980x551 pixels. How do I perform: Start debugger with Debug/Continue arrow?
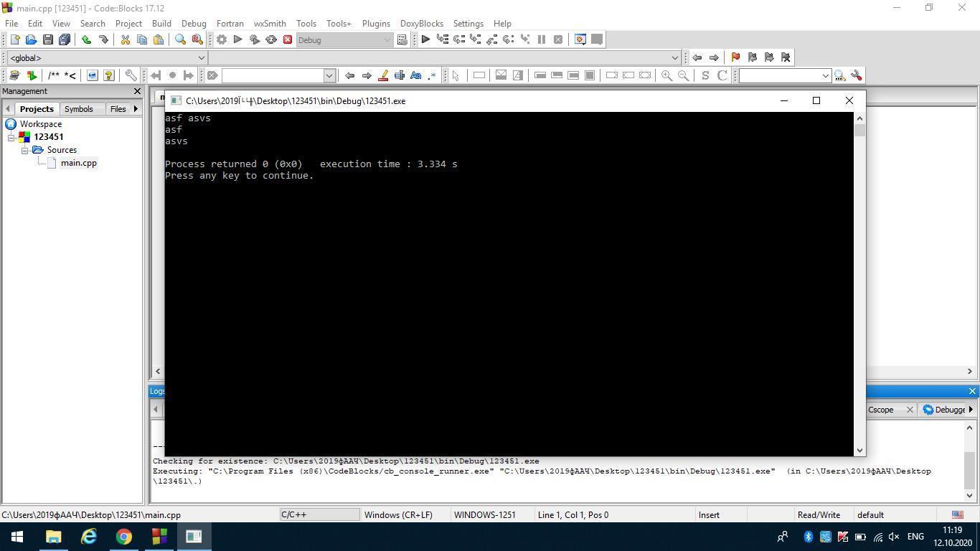425,40
